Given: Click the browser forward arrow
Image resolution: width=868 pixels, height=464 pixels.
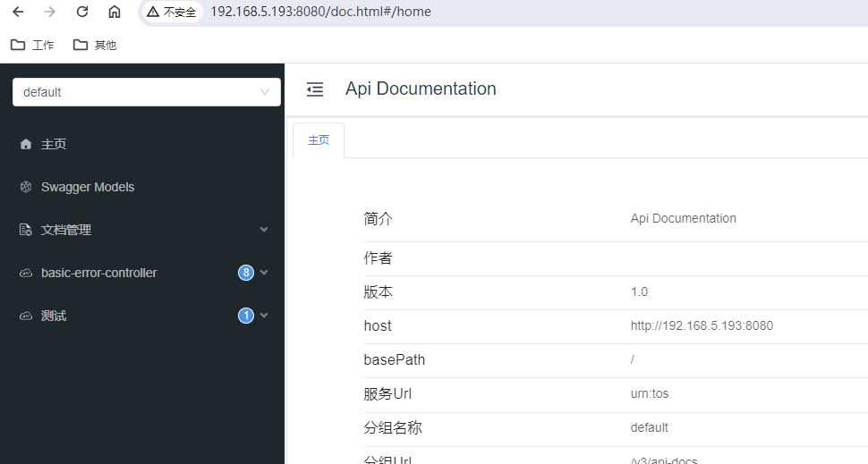Looking at the screenshot, I should [x=50, y=12].
